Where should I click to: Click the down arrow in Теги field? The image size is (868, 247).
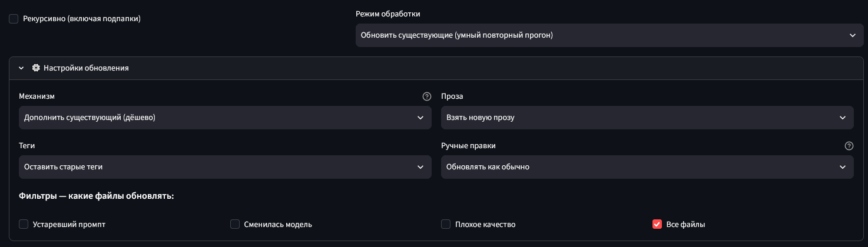point(420,167)
